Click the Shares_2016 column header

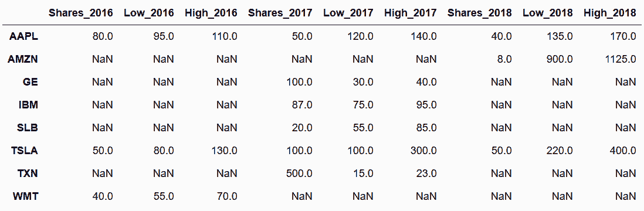tap(80, 13)
